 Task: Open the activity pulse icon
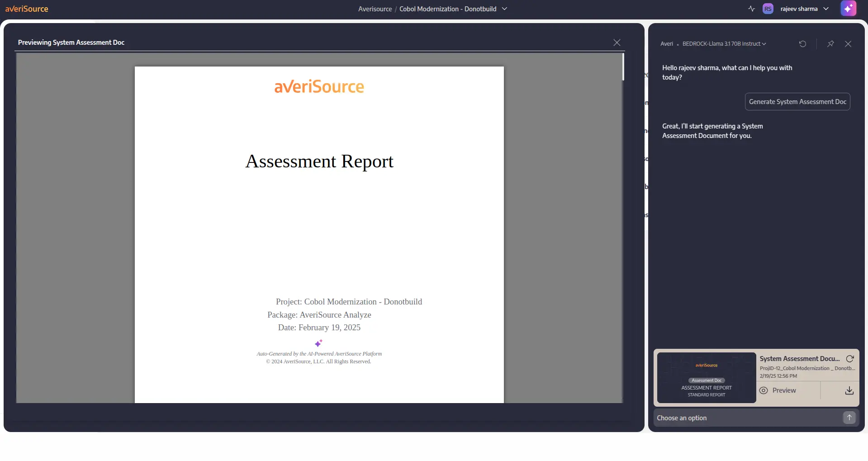pyautogui.click(x=751, y=9)
